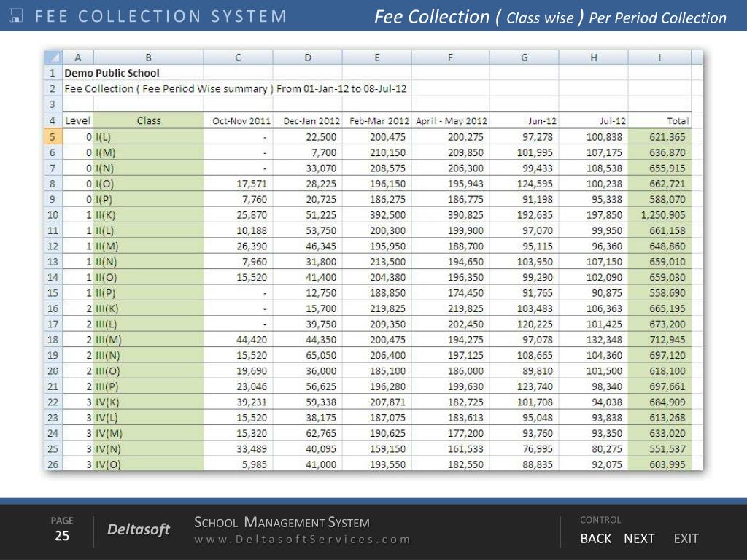
Task: Click the 'Oct-Nov 2011' heading cell
Action: tap(239, 121)
